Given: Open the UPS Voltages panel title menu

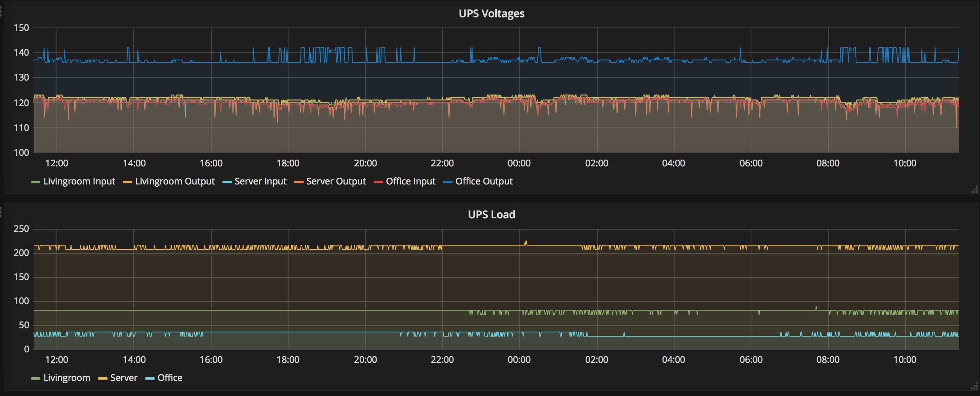Looking at the screenshot, I should coord(491,14).
